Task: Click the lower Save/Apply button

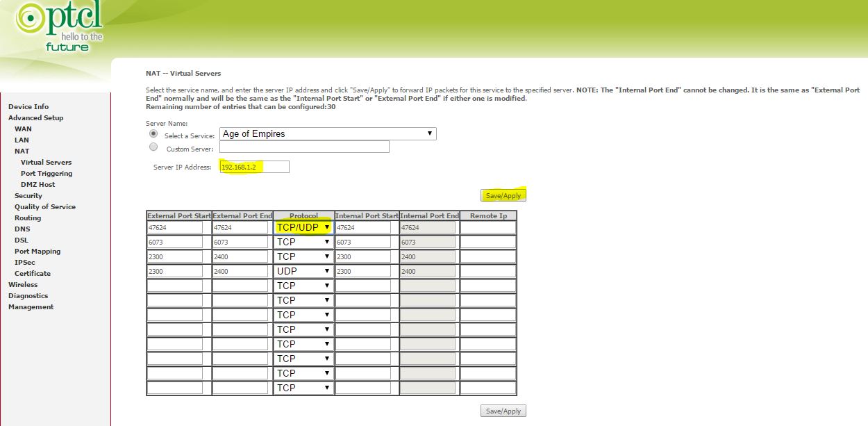Action: pos(503,411)
